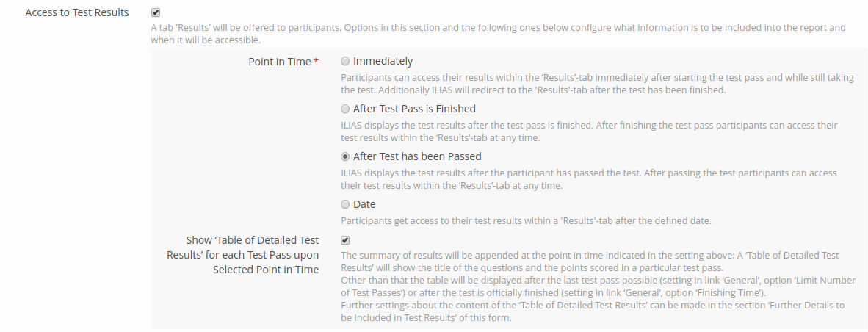The image size is (868, 332).
Task: Click the red required asterisk beside Point in Time
Action: pos(317,62)
